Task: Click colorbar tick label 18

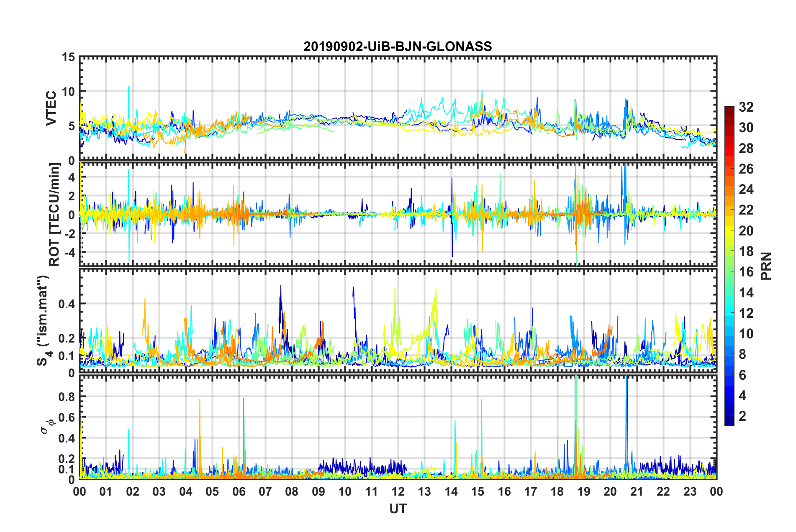Action: point(746,251)
